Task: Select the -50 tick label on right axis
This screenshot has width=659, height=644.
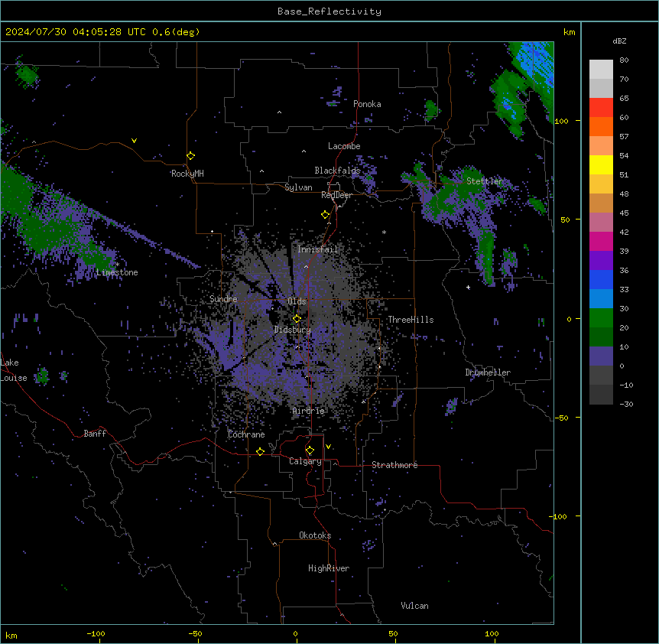Action: point(561,418)
